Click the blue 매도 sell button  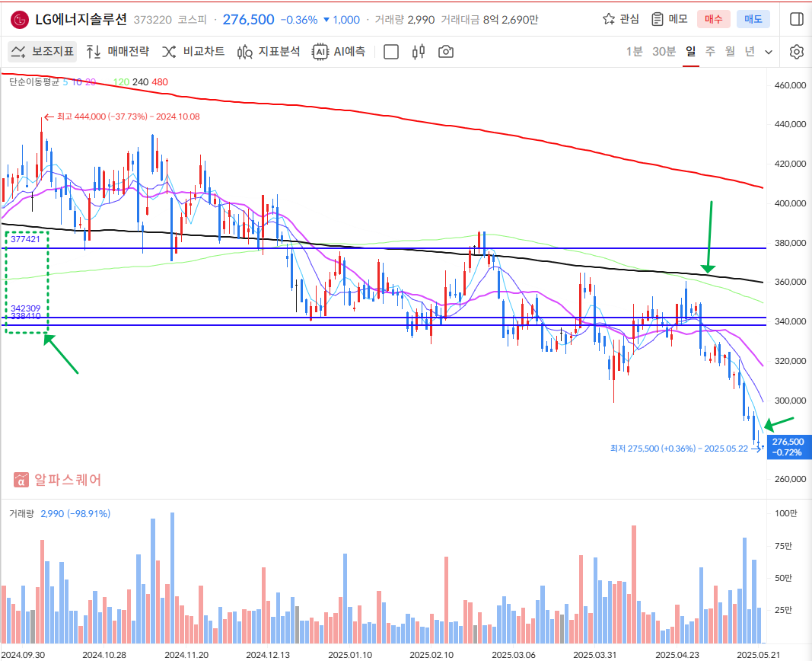(x=753, y=19)
